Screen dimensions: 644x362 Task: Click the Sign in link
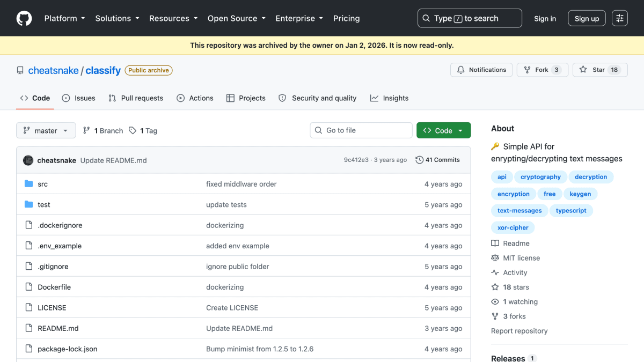[x=545, y=18]
